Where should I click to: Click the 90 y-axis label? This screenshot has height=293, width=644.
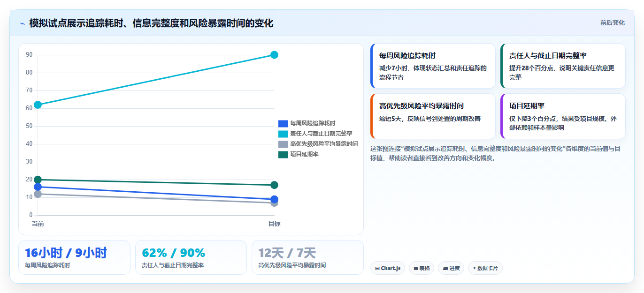tap(29, 55)
